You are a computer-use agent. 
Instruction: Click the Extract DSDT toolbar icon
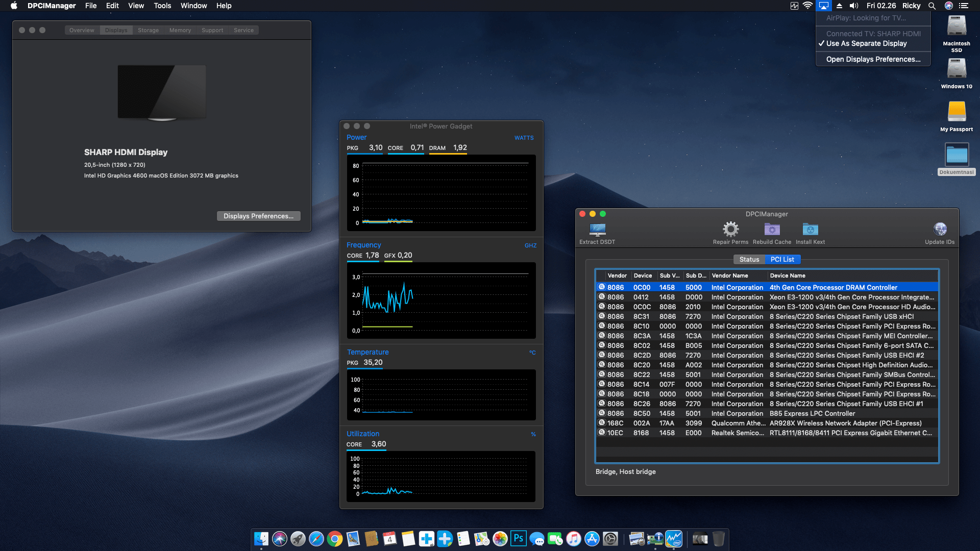coord(597,229)
